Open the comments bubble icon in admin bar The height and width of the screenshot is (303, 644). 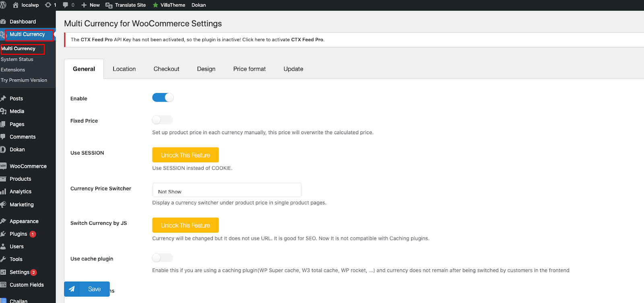pos(66,5)
